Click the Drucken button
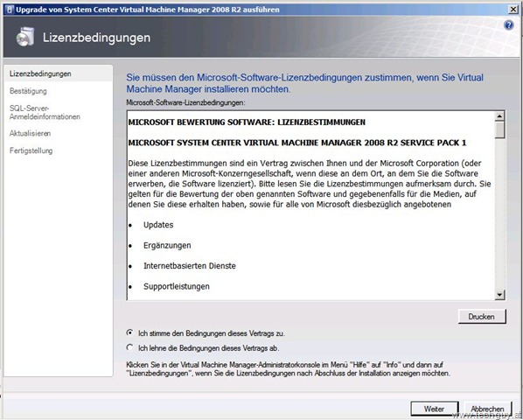 482,316
